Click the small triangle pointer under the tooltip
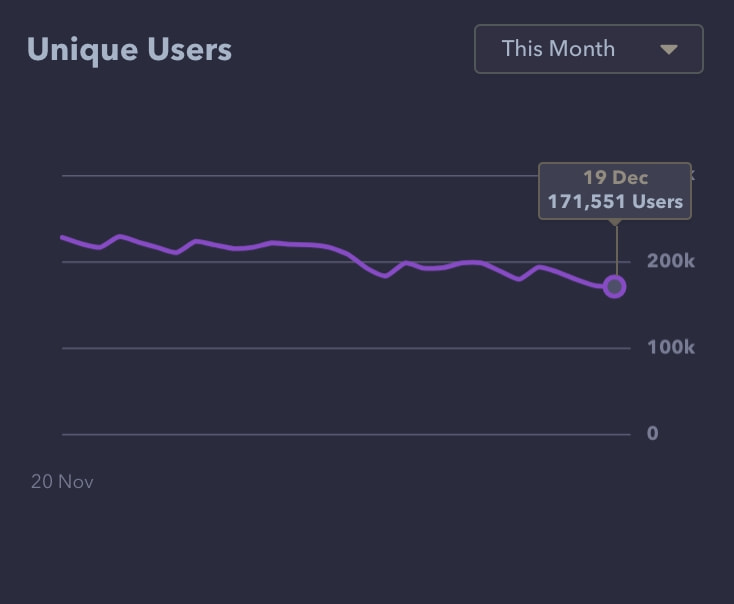The height and width of the screenshot is (604, 734). point(615,222)
